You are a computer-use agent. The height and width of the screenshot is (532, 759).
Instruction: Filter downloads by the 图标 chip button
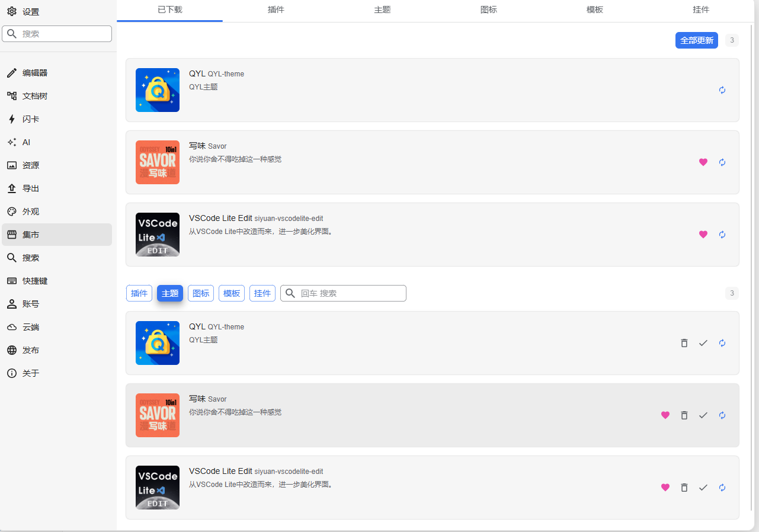tap(201, 293)
